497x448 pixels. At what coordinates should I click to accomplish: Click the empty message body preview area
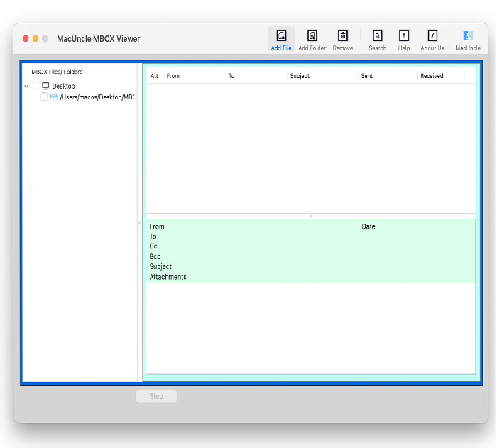(x=311, y=329)
